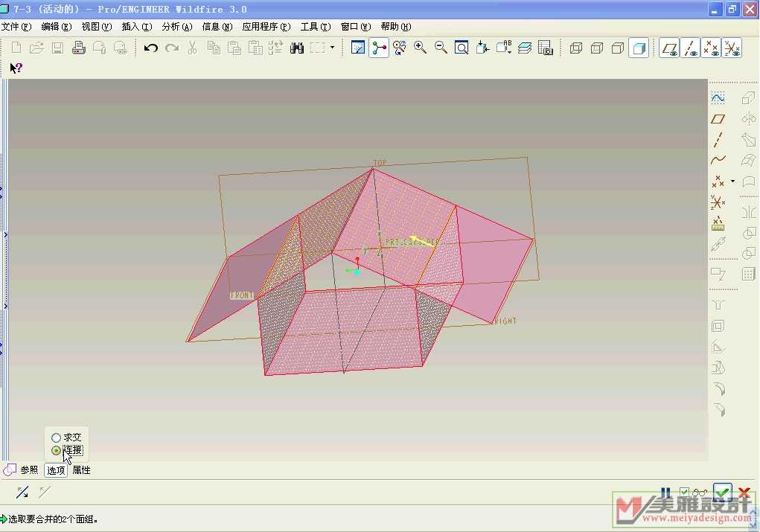The height and width of the screenshot is (532, 760).
Task: Click the sketch tool icon
Action: [718, 98]
